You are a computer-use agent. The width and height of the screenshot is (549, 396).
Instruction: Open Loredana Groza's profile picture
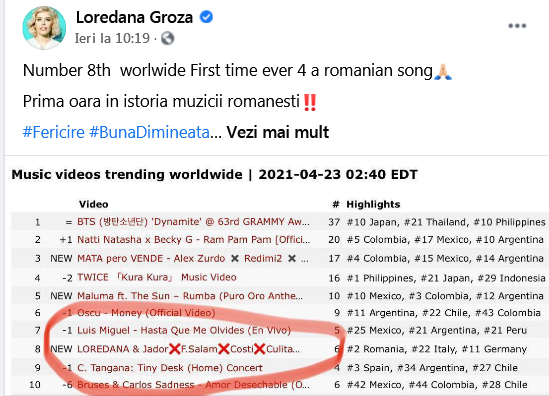(x=44, y=28)
